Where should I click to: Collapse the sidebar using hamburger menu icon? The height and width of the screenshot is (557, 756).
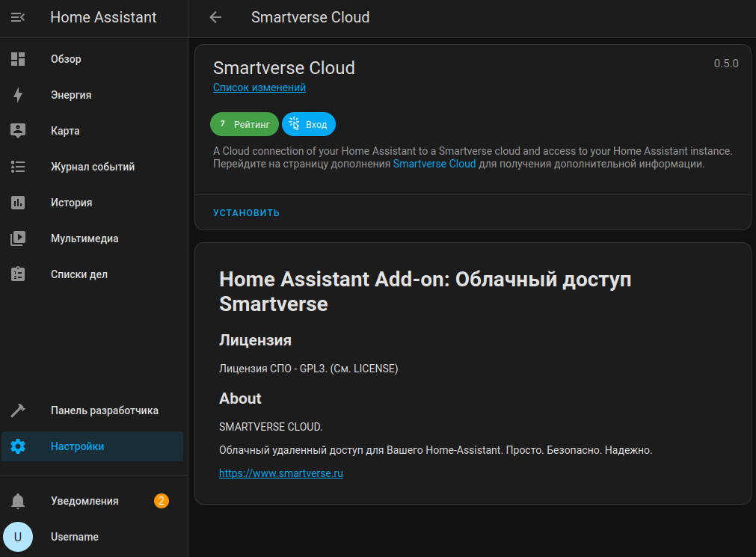coord(18,17)
